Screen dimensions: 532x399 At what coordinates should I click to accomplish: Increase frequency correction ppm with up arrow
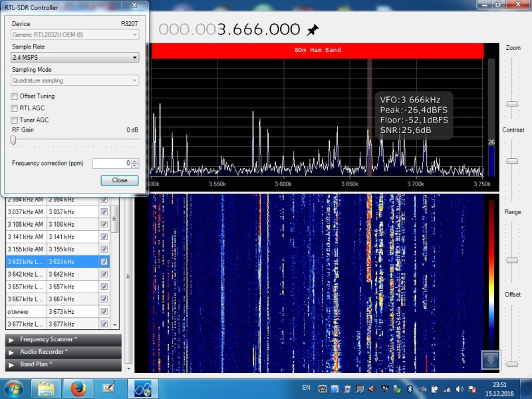[x=135, y=161]
